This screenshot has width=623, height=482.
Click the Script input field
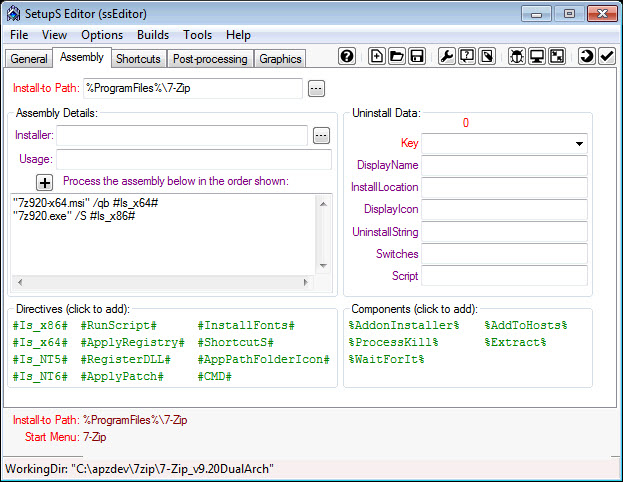[504, 276]
